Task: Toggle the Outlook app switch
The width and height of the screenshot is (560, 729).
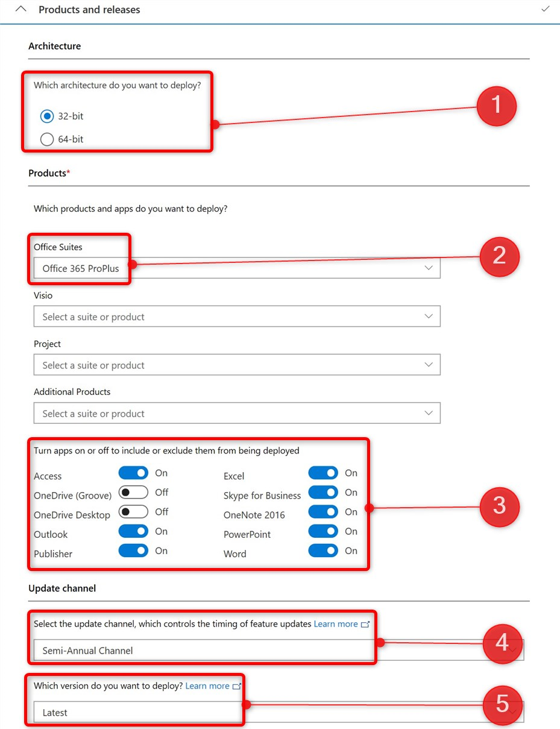Action: [x=133, y=531]
